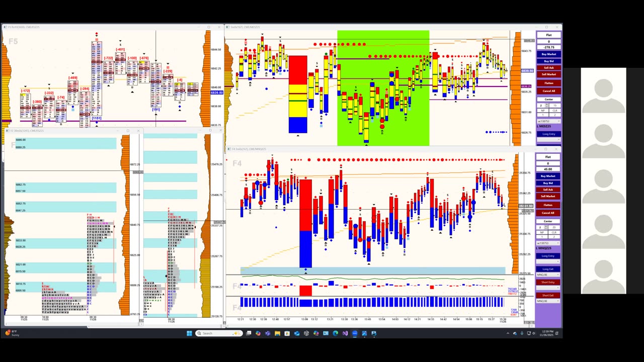Open Microsoft Teams from the taskbar
Viewport: 644px width, 362px height.
click(268, 333)
